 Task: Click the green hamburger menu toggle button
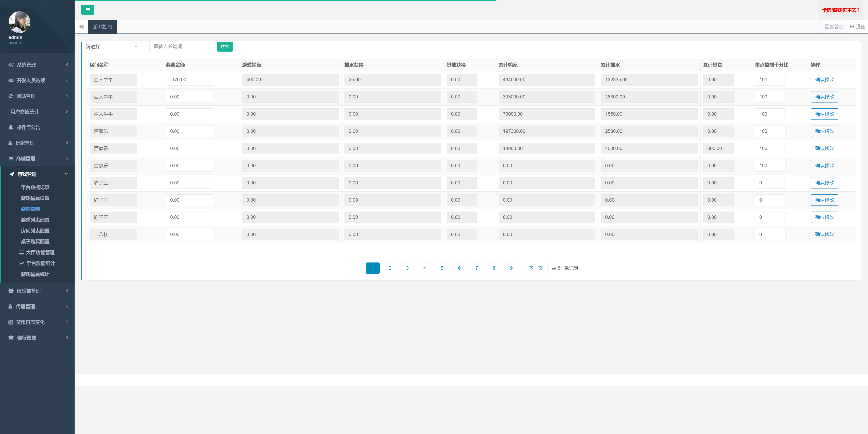(x=87, y=10)
